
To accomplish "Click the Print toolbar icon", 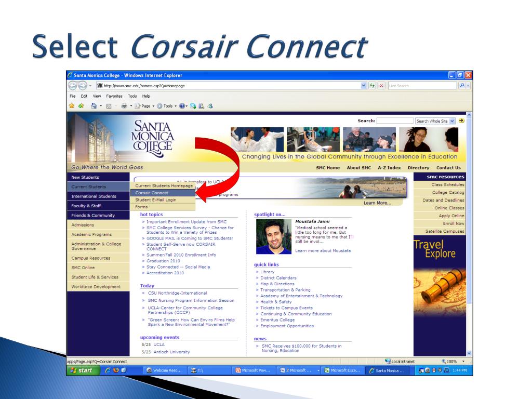I will (124, 106).
